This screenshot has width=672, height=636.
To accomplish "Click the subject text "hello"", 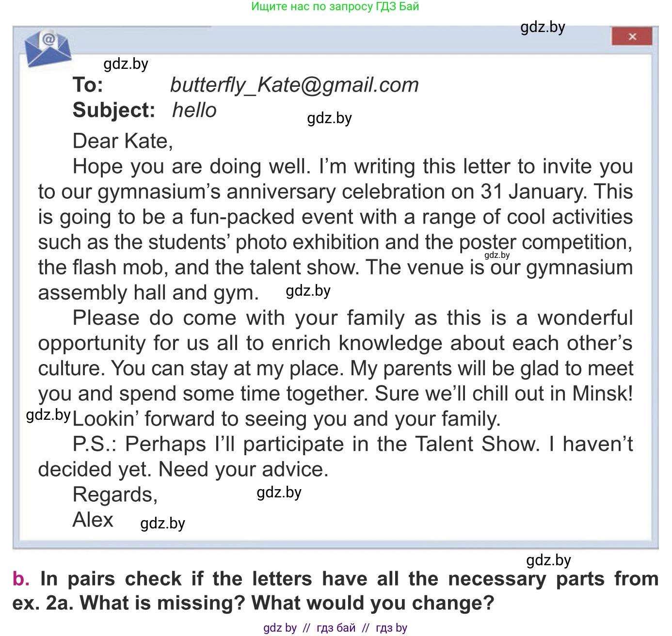I will tap(194, 110).
